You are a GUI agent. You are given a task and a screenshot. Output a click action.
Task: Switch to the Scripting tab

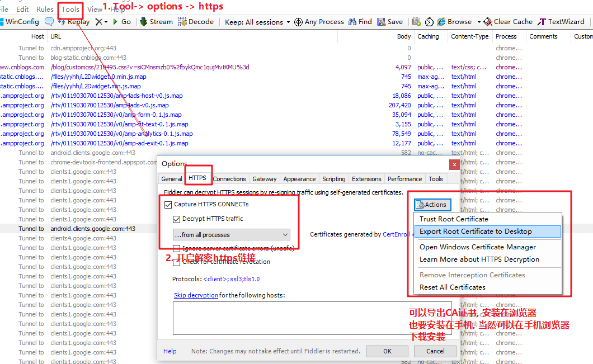(333, 179)
